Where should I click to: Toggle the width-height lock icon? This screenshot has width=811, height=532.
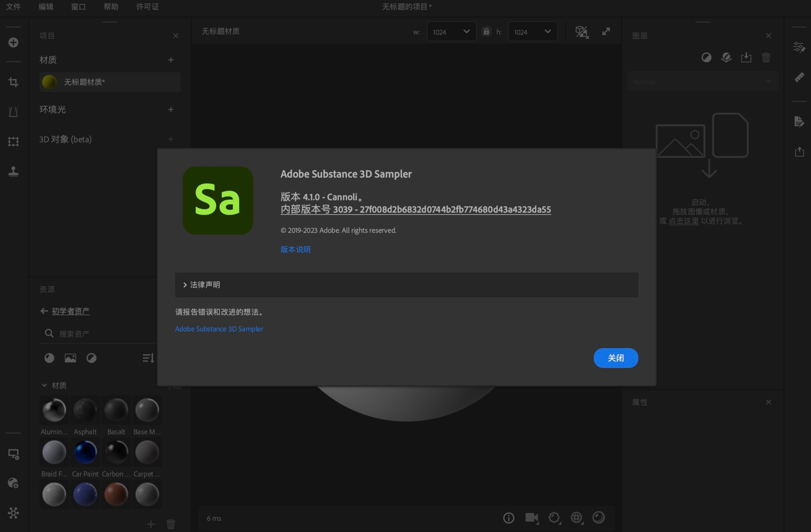(x=486, y=32)
